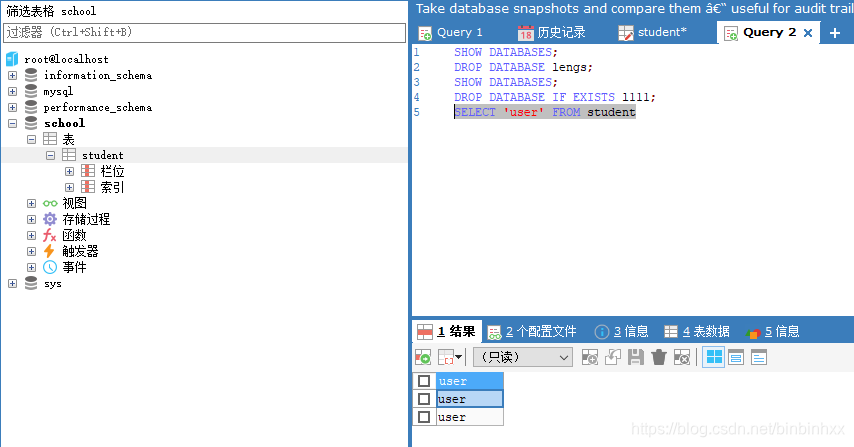This screenshot has width=854, height=447.
Task: Expand the 存储过程 node
Action: point(32,219)
